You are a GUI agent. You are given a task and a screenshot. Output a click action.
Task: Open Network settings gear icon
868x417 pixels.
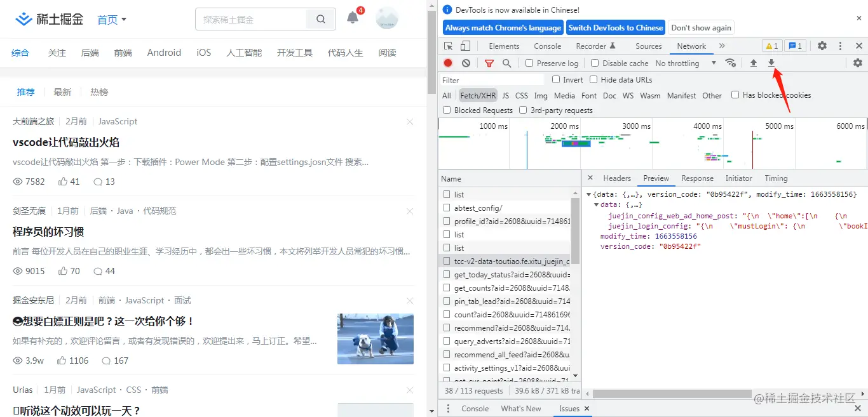click(858, 63)
